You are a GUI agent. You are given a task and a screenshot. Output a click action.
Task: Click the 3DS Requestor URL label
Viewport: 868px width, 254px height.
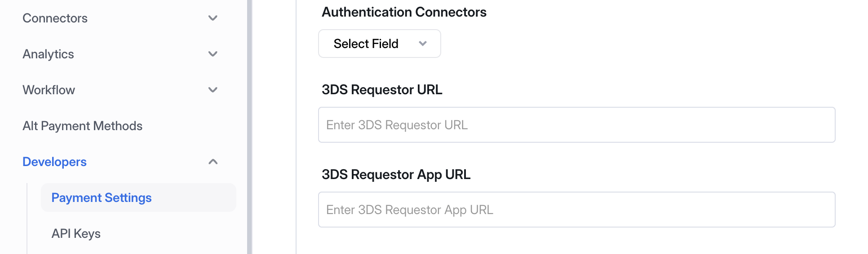click(x=382, y=90)
